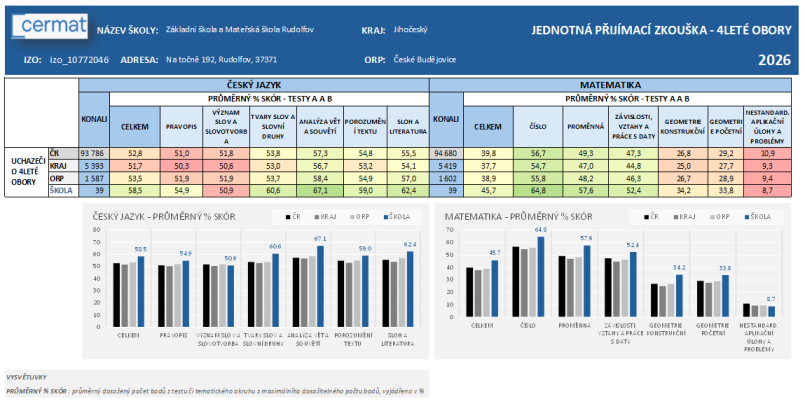Click ORP legend entry in Matematika chart
The image size is (805, 406).
point(720,217)
